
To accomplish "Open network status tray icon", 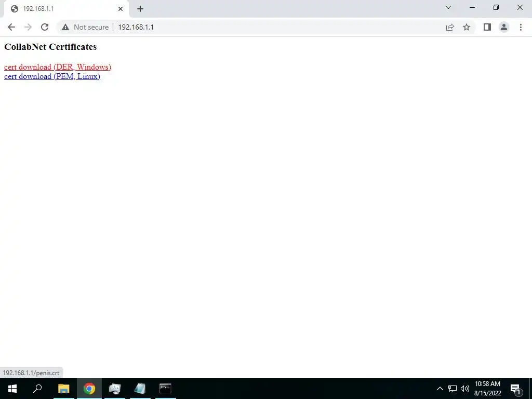I will [x=453, y=389].
